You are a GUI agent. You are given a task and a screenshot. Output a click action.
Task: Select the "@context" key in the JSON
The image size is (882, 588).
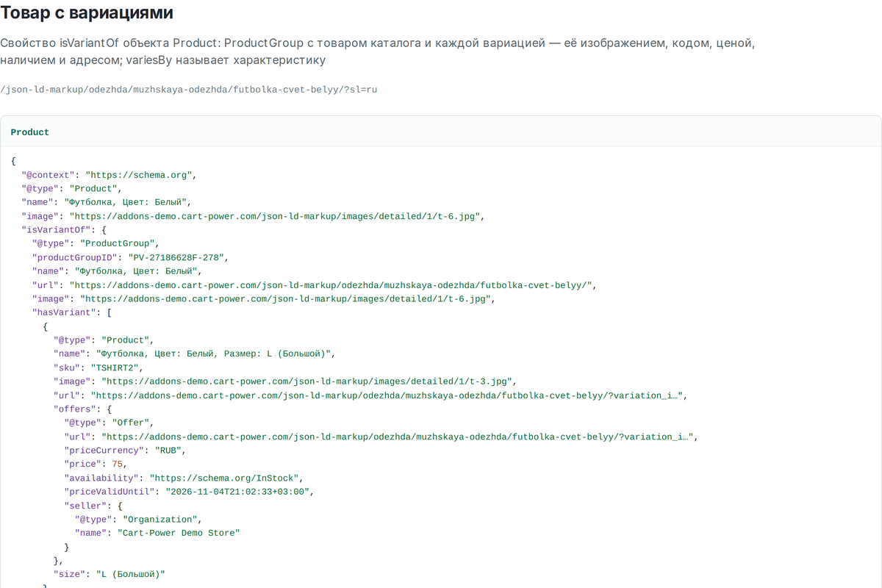point(49,175)
